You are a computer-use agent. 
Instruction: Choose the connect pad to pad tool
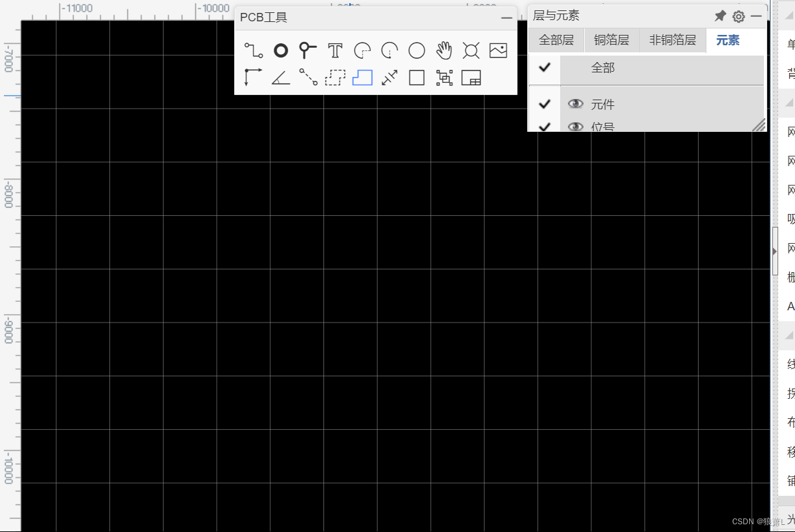click(x=308, y=78)
